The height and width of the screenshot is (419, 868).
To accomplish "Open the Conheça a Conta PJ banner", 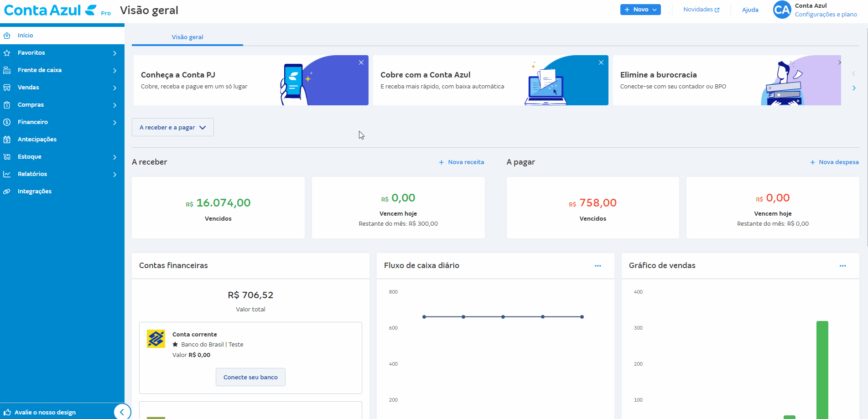I will 251,80.
